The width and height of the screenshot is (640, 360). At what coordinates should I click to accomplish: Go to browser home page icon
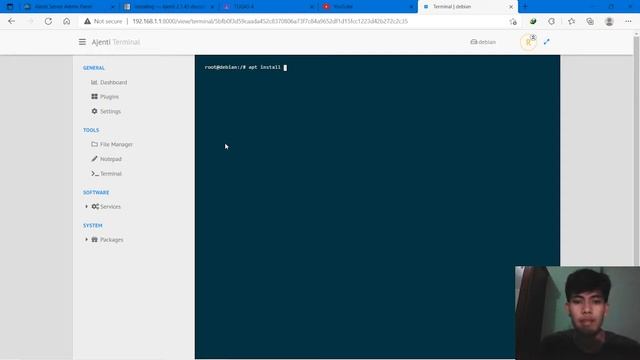67,21
